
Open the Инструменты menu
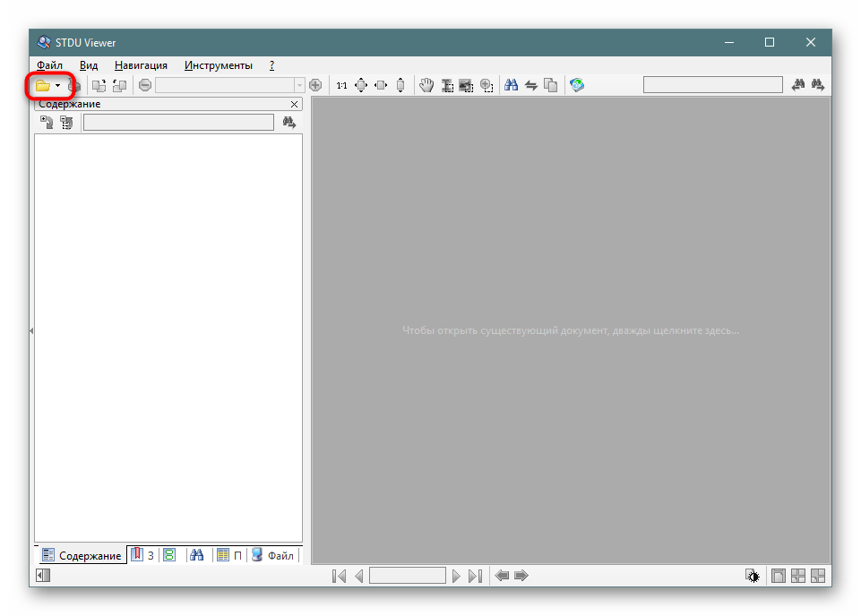click(x=219, y=65)
